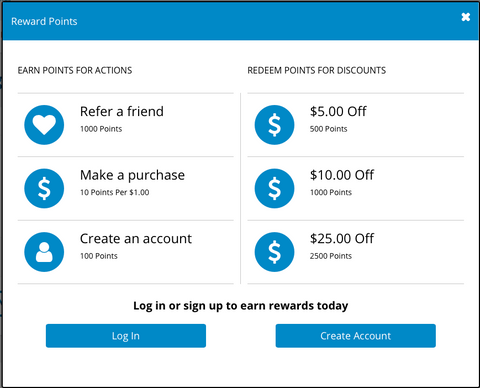Click the Earn Points For Actions heading
This screenshot has height=388, width=480.
coord(75,70)
